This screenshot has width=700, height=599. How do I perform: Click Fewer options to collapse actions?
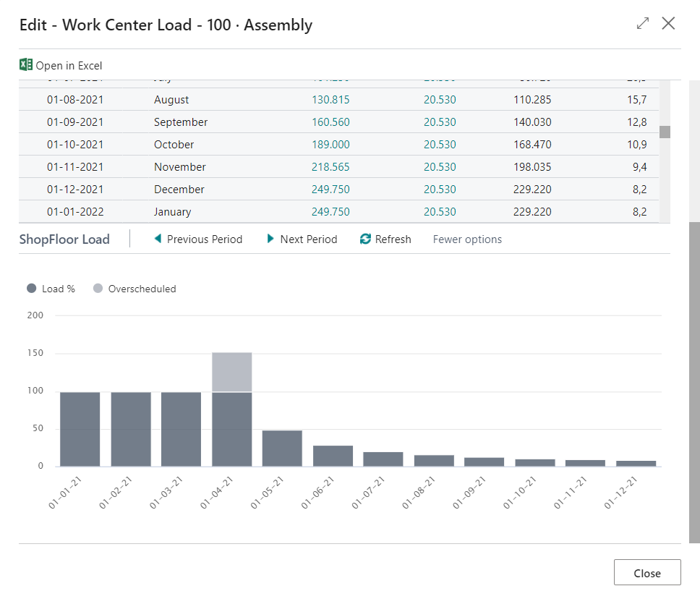click(467, 239)
